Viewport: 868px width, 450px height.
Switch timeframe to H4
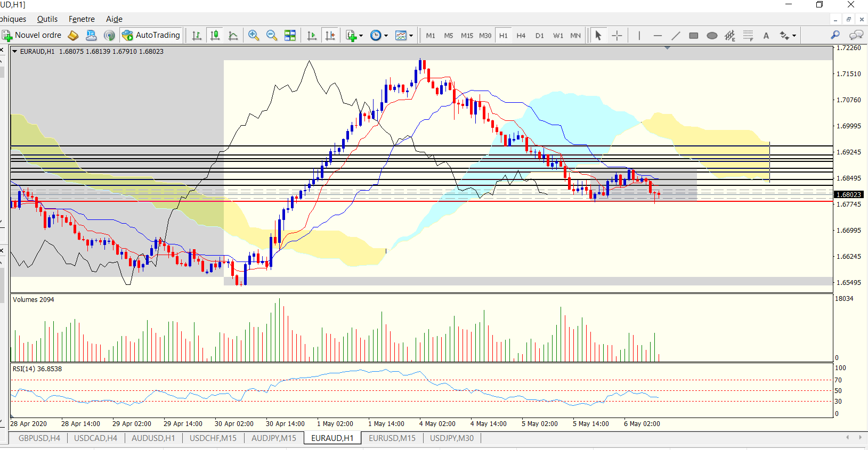tap(521, 36)
